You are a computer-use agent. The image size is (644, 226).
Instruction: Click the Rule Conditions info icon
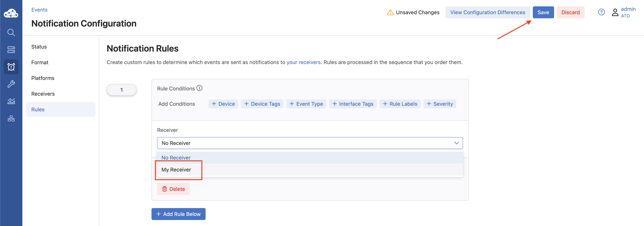click(x=199, y=88)
